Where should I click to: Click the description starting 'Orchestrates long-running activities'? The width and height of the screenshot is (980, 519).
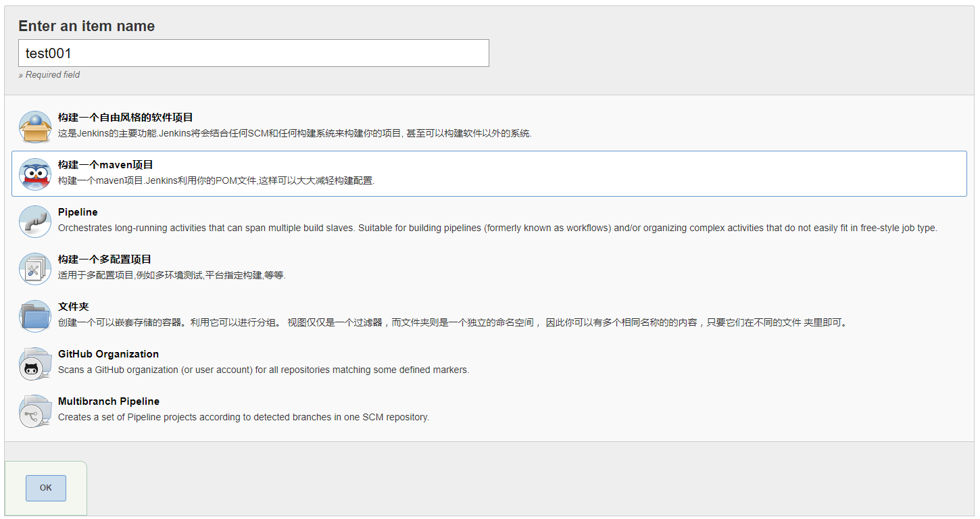[x=497, y=228]
